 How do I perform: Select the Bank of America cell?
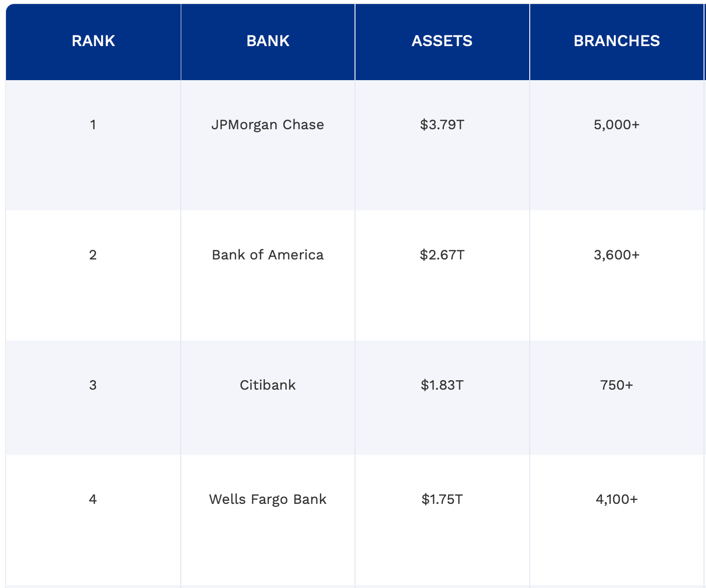coord(268,254)
